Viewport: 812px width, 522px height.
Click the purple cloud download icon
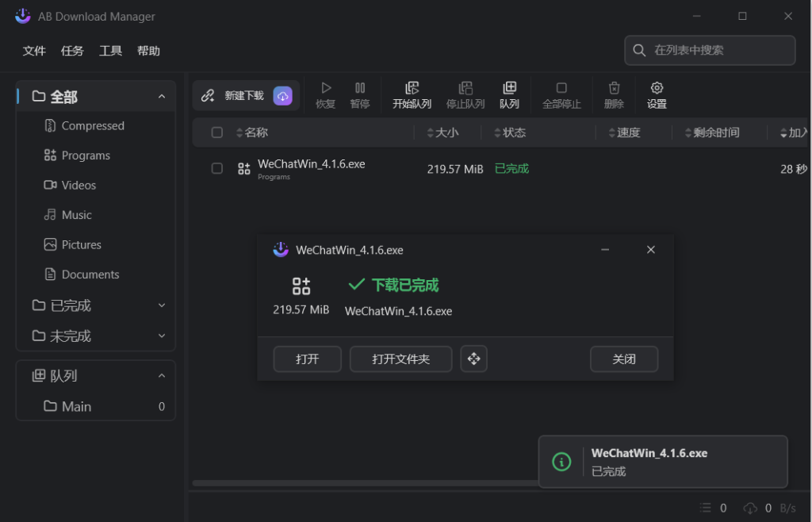point(283,96)
